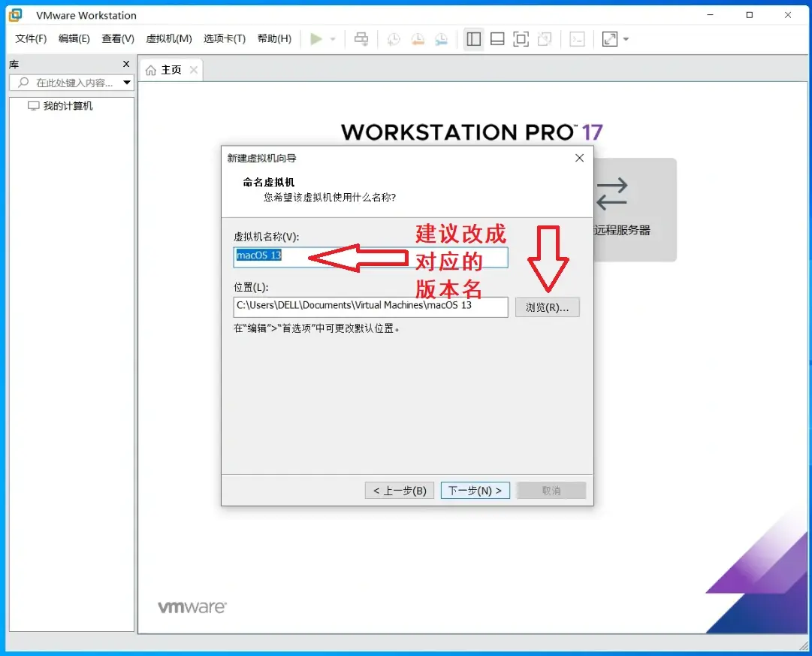This screenshot has width=812, height=656.
Task: Open the 查看(V) menu
Action: (x=117, y=39)
